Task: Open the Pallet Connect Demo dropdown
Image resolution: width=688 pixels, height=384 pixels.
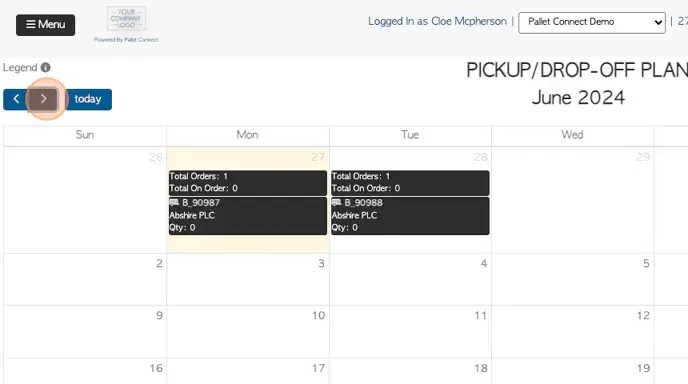Action: pyautogui.click(x=591, y=22)
